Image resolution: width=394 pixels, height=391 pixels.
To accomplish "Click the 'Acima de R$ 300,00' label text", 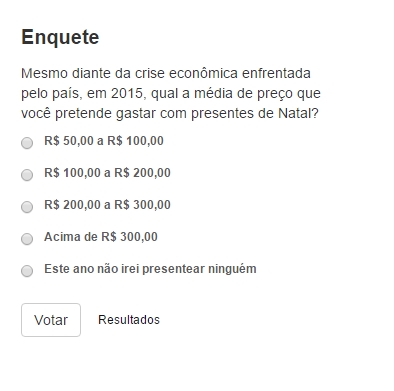I will (x=101, y=237).
